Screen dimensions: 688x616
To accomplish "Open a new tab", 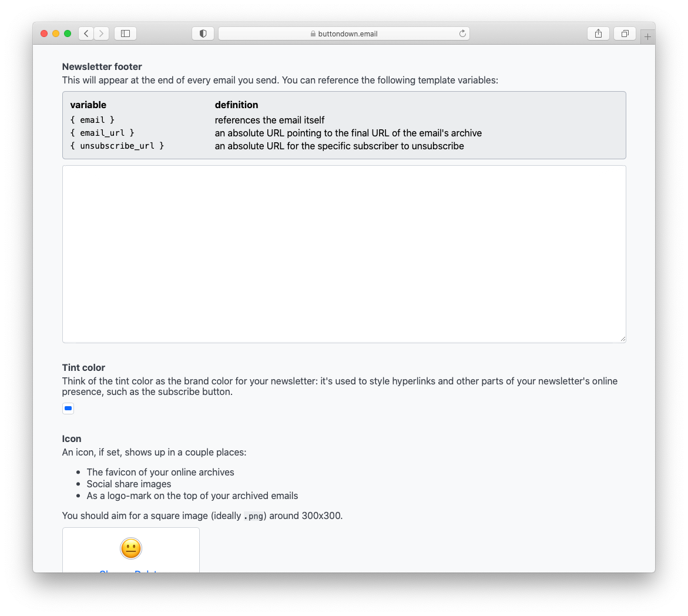I will [647, 37].
